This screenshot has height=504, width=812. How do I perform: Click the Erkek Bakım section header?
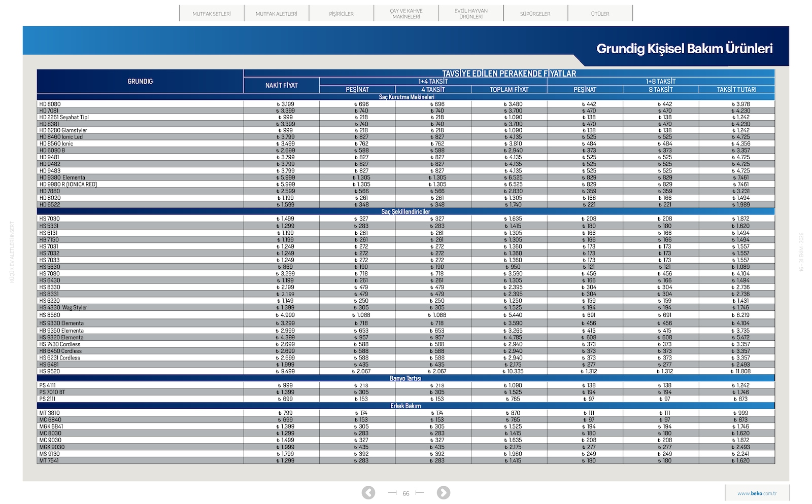coord(406,406)
